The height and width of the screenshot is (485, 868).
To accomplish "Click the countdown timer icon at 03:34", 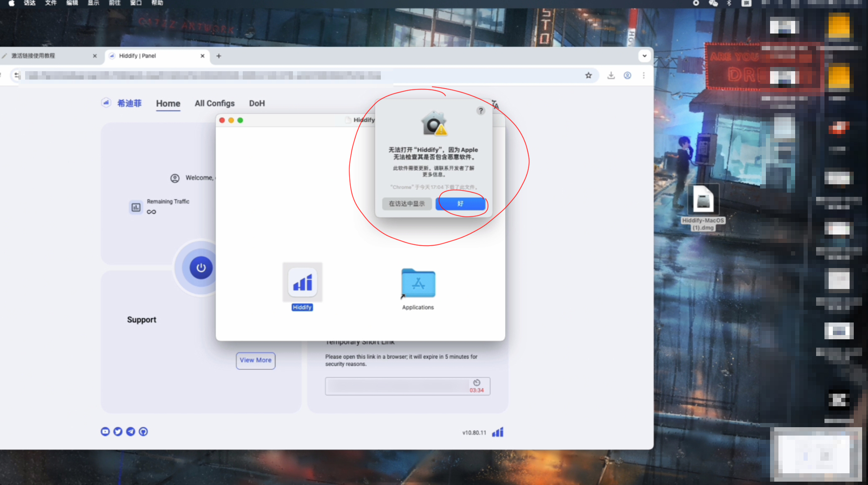I will pos(477,383).
